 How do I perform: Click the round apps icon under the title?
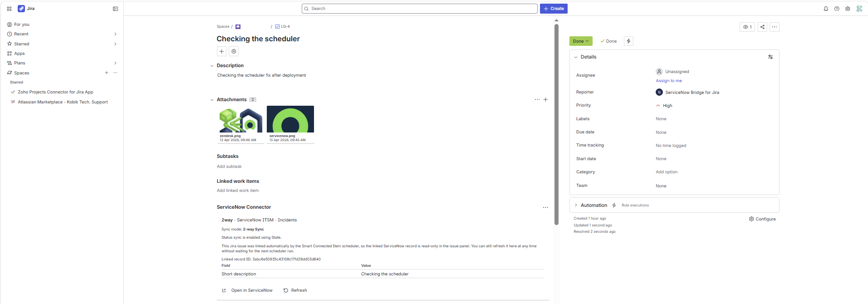pos(234,51)
